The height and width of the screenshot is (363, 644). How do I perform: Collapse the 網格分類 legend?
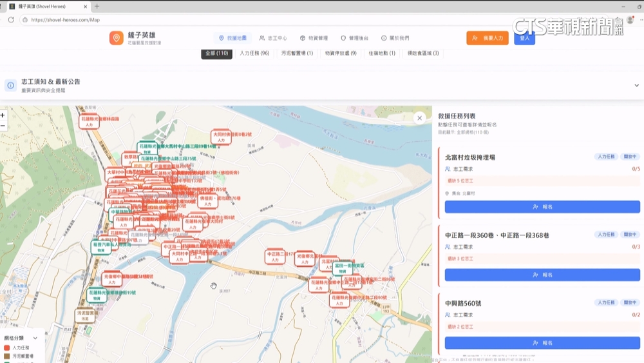pyautogui.click(x=35, y=338)
